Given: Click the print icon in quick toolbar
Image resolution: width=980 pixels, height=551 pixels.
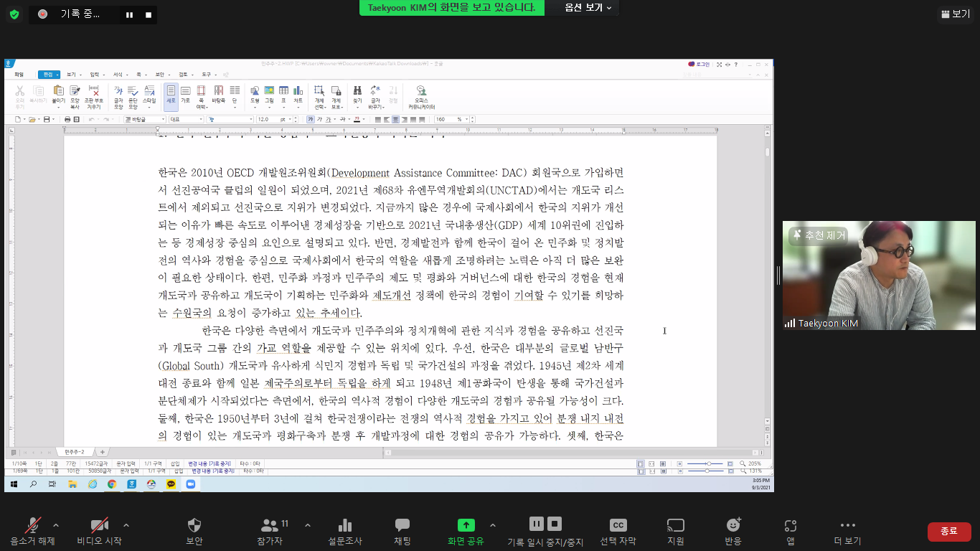Looking at the screenshot, I should point(67,119).
